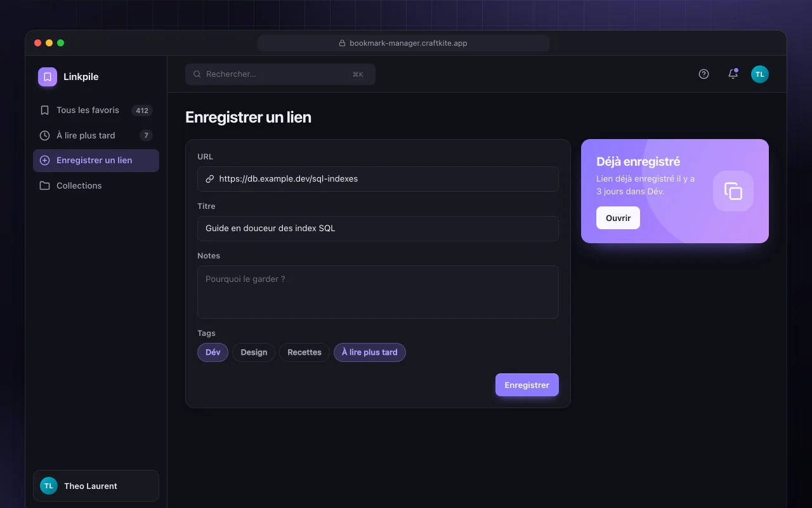Click the copy icon on Déjà enregistré card
The width and height of the screenshot is (812, 508).
[733, 191]
